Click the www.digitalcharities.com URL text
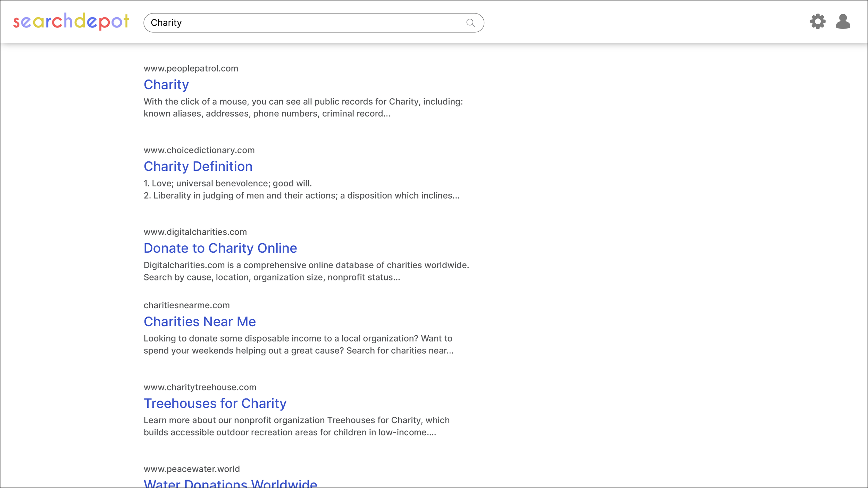Viewport: 868px width, 488px height. click(x=195, y=232)
